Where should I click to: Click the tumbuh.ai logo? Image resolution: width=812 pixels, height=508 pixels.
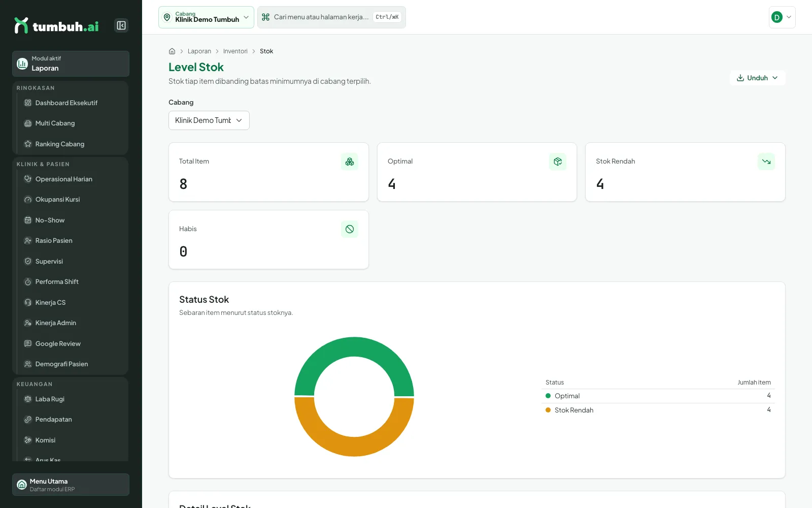[56, 25]
